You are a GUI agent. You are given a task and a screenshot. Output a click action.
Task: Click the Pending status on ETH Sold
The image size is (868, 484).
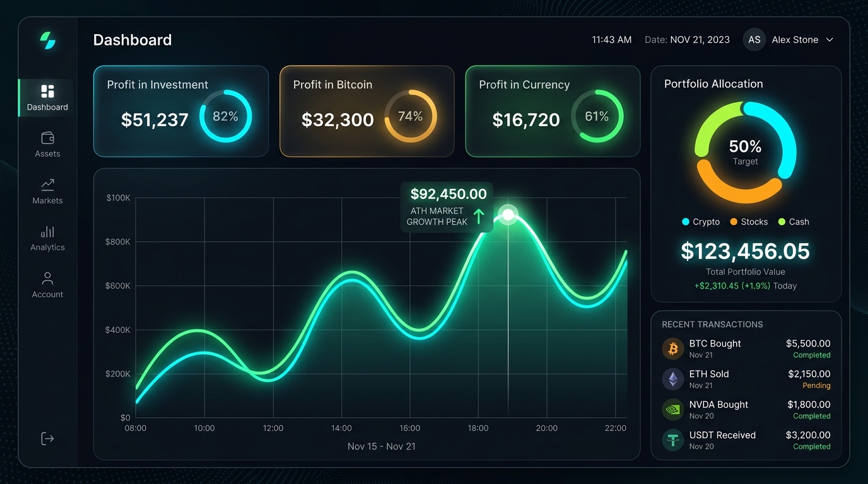tap(816, 386)
